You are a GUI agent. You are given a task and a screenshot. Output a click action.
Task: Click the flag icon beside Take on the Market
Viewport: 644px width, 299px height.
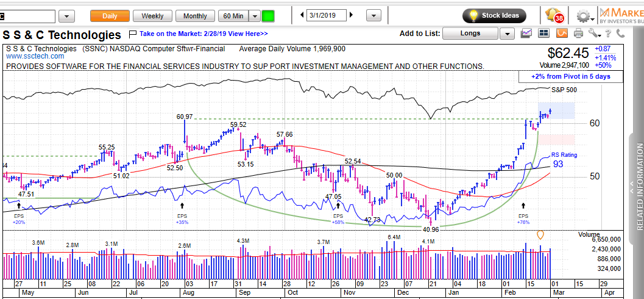tap(133, 34)
